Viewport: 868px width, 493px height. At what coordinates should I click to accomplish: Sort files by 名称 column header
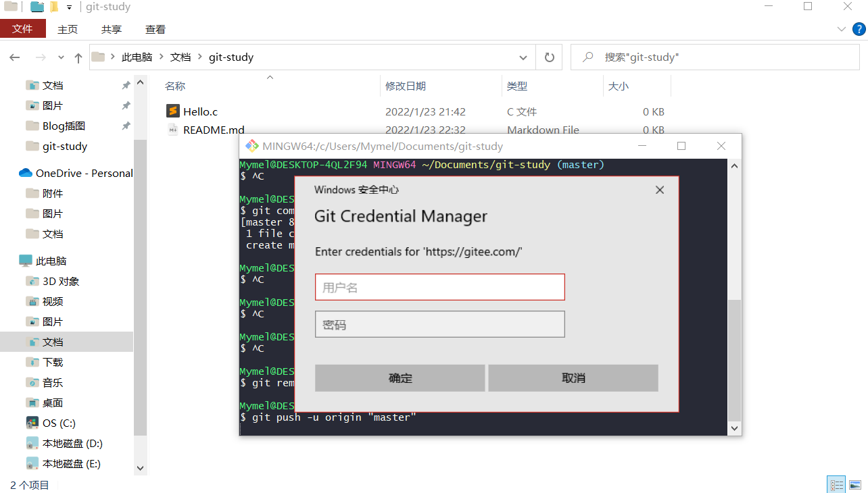point(175,86)
